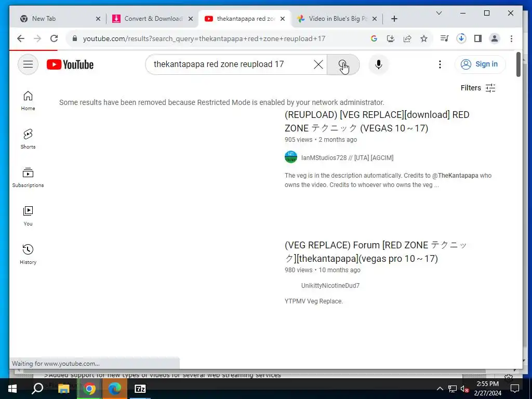Click the '905 views • 2 months ago' text
This screenshot has width=532, height=399.
pyautogui.click(x=321, y=140)
